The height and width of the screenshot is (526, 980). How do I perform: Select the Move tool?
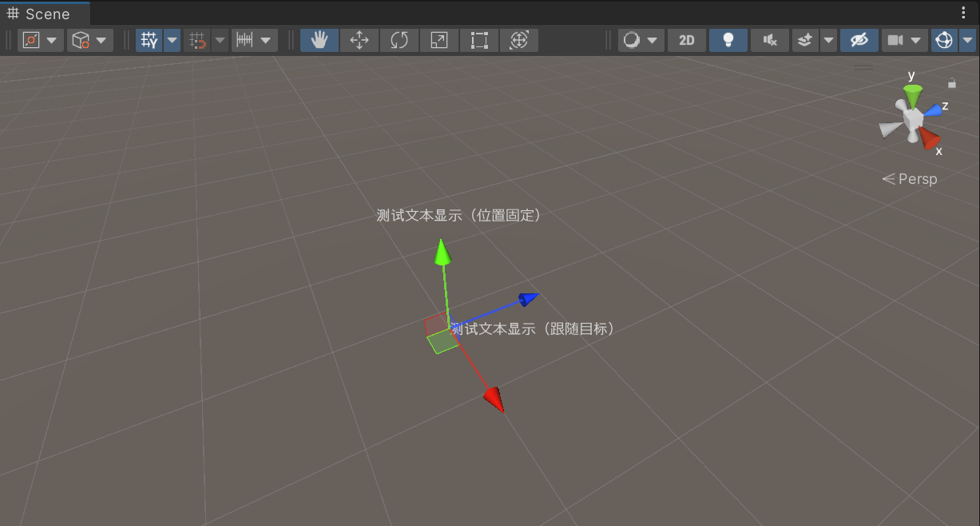pos(359,40)
